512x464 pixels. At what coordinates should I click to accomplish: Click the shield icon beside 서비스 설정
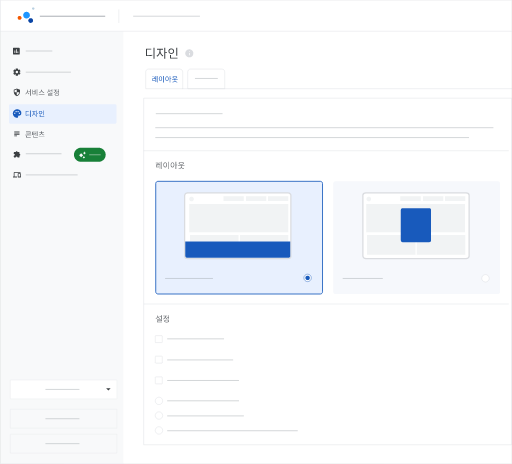[x=17, y=92]
